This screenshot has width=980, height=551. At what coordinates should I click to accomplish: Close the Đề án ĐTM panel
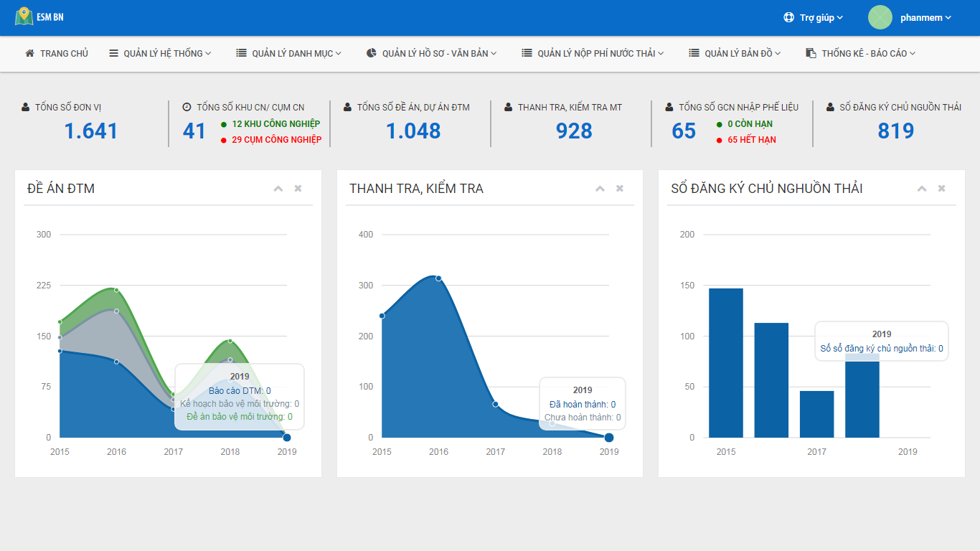[298, 189]
